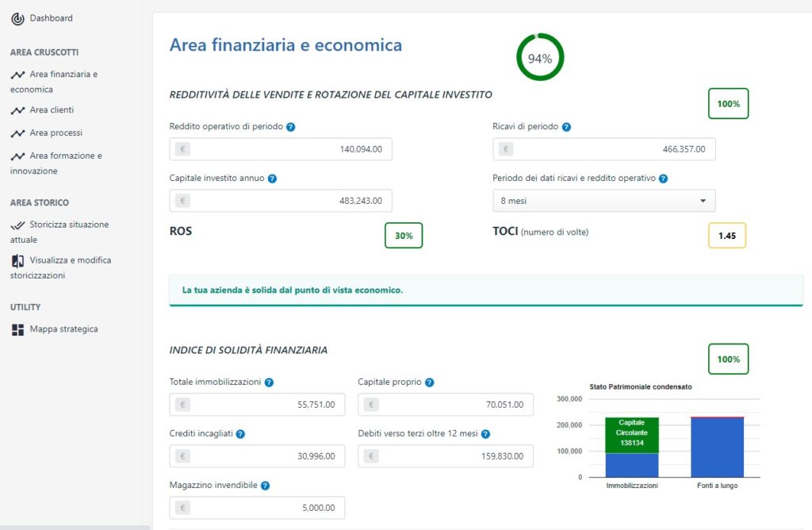
Task: Click the 100% badge for Redditività delle vendite
Action: pos(728,104)
